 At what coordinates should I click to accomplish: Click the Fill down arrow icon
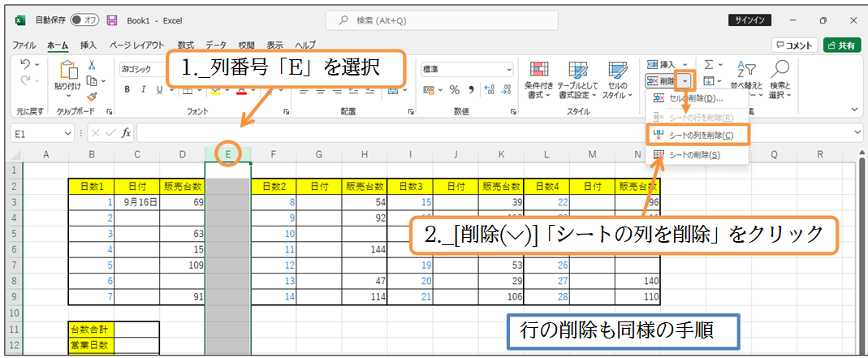click(709, 81)
